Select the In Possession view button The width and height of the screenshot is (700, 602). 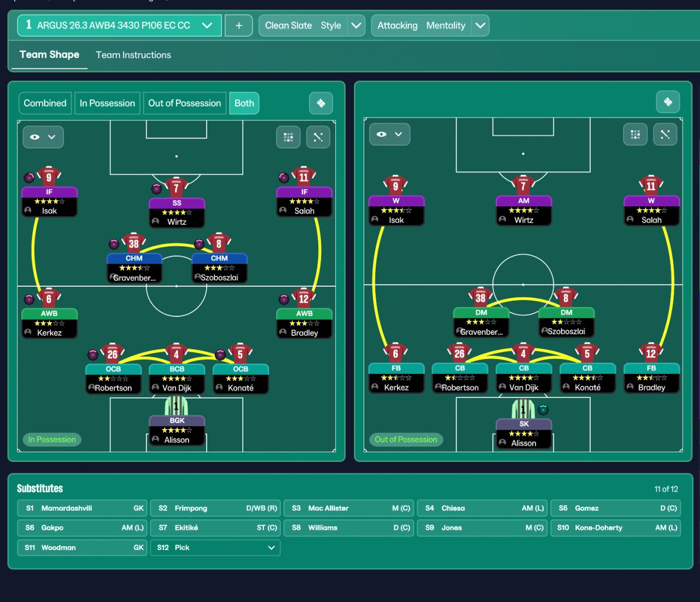pos(107,103)
